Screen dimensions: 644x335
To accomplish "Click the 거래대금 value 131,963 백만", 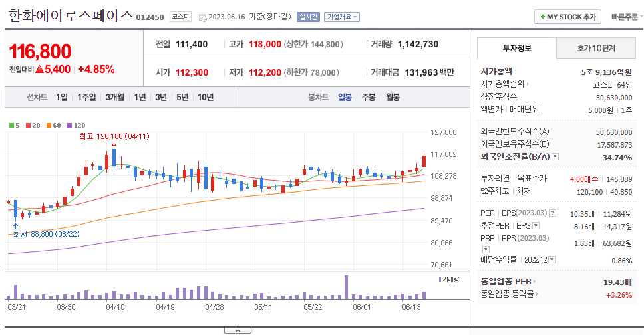I will click(430, 72).
